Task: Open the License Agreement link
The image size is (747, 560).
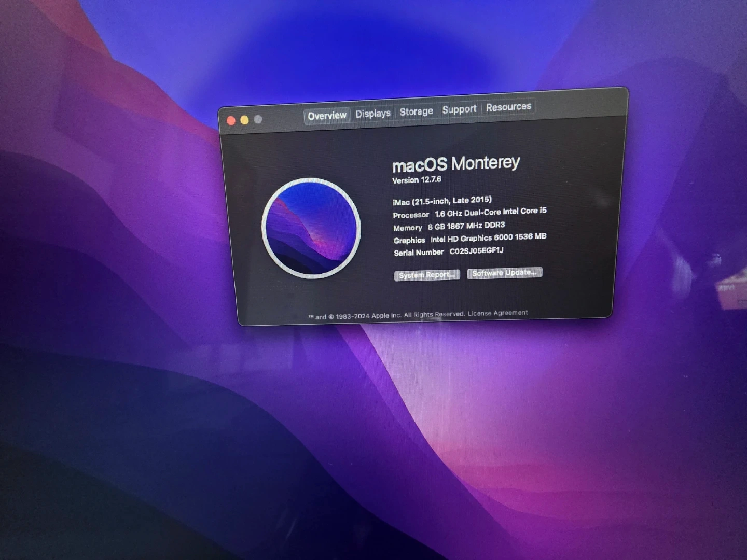Action: [497, 313]
